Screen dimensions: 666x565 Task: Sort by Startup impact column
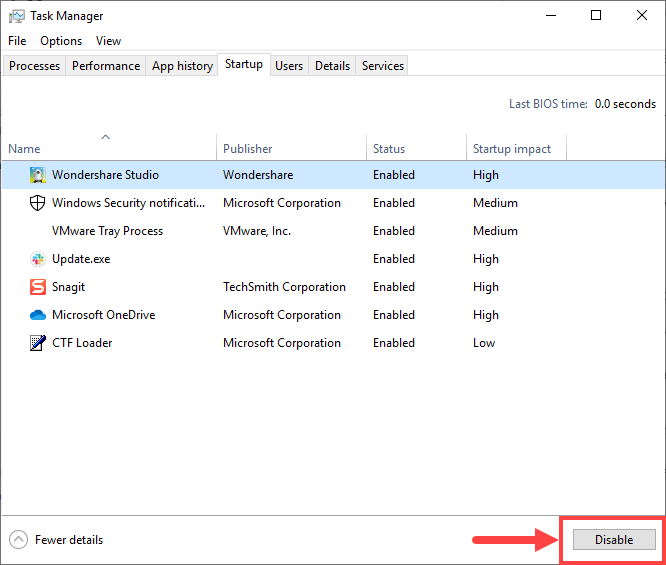(x=512, y=149)
